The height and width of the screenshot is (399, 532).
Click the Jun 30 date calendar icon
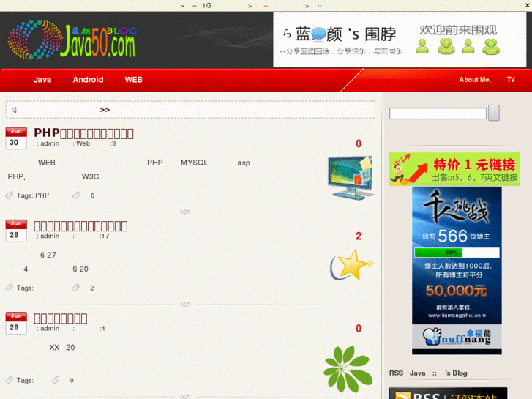[x=16, y=138]
